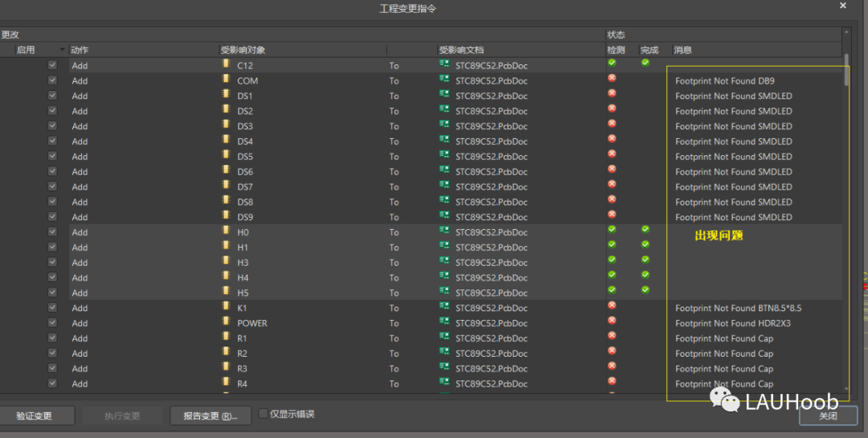Screen dimensions: 868x438
Task: Click the red error status icon for POWER
Action: pos(612,320)
